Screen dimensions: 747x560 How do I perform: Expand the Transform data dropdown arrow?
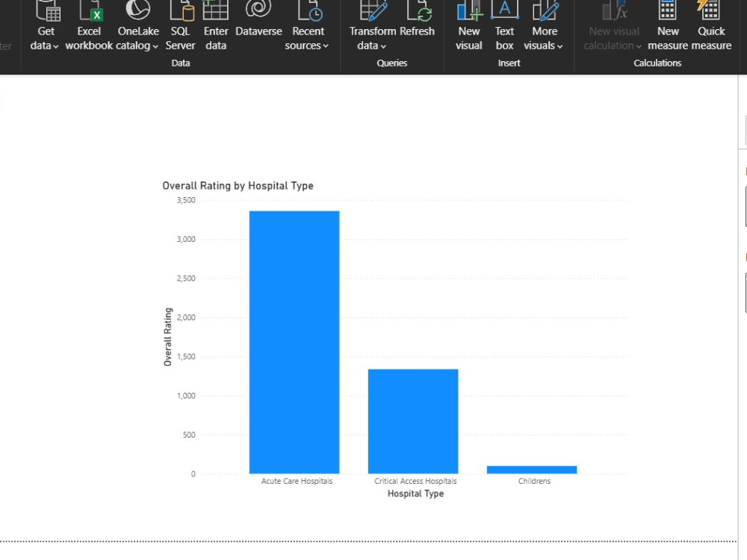(x=383, y=46)
